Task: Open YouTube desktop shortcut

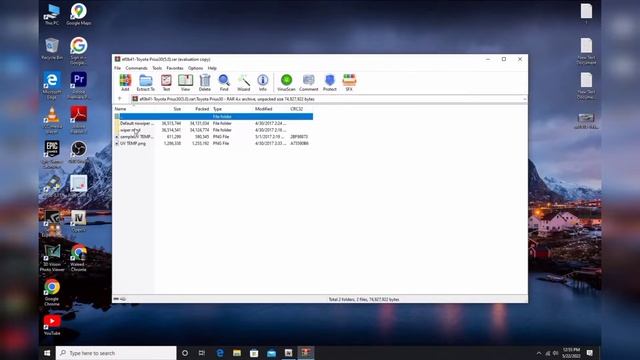Action: [x=52, y=325]
